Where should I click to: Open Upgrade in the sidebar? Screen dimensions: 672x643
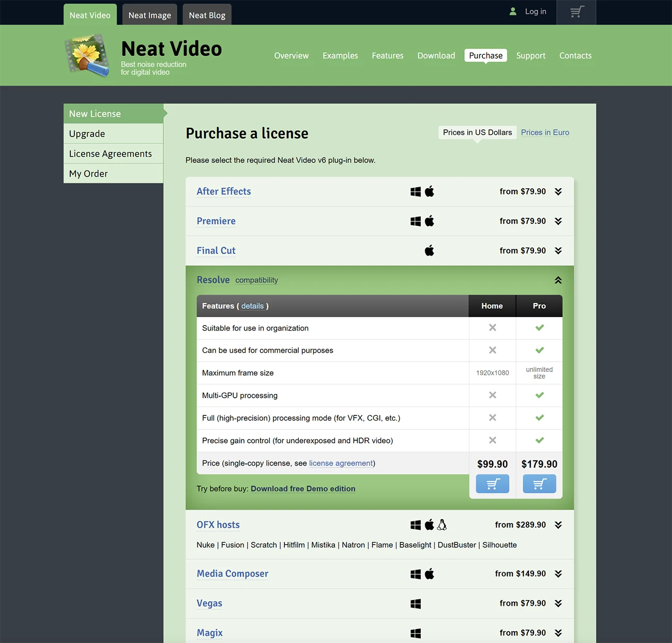click(113, 133)
